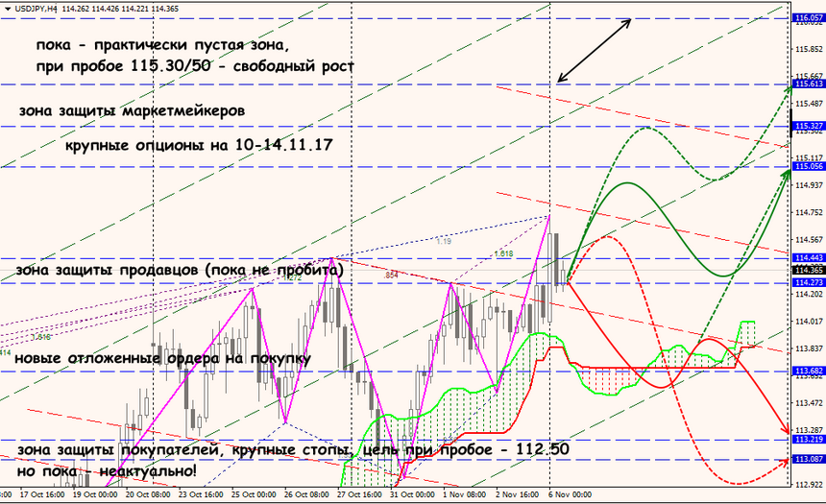826x504 pixels.
Task: Click the USDJPY,H4 chart title
Action: 36,9
